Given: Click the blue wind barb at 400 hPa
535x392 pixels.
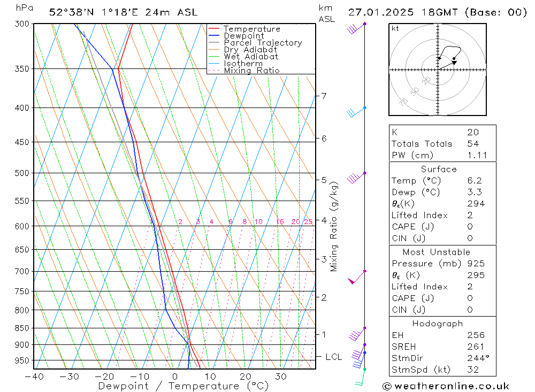Looking at the screenshot, I should tap(356, 112).
